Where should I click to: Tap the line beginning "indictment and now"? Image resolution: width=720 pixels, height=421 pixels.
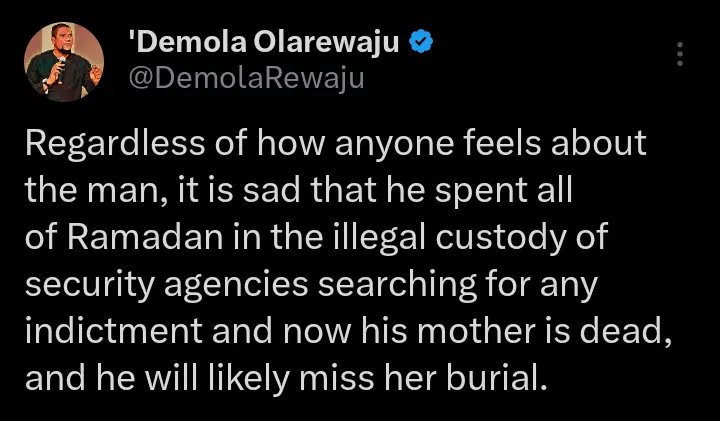[x=345, y=334]
